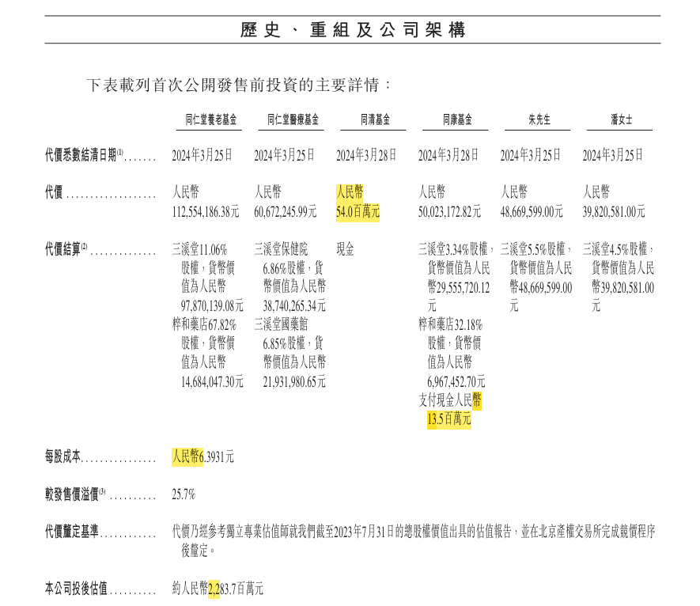Click row label 本公司投後估值

tap(76, 589)
